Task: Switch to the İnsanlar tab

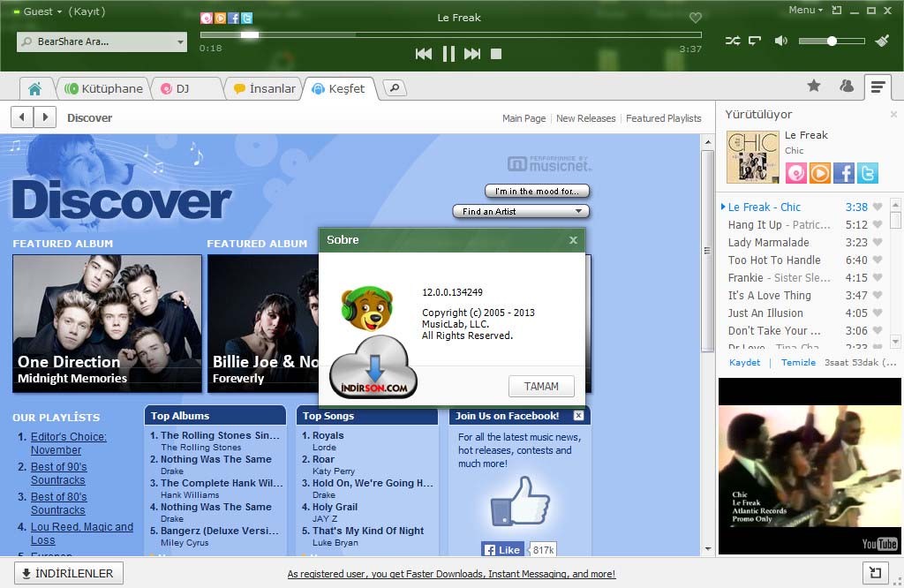Action: pyautogui.click(x=264, y=89)
